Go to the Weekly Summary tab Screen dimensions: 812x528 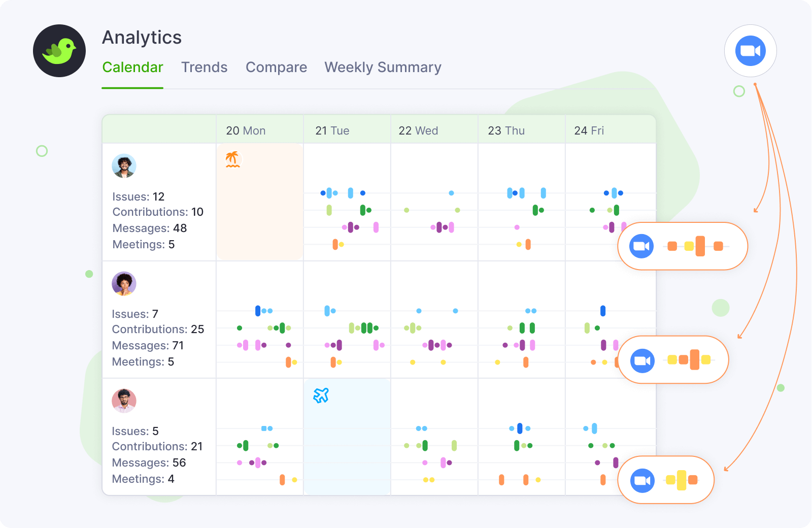click(x=383, y=68)
